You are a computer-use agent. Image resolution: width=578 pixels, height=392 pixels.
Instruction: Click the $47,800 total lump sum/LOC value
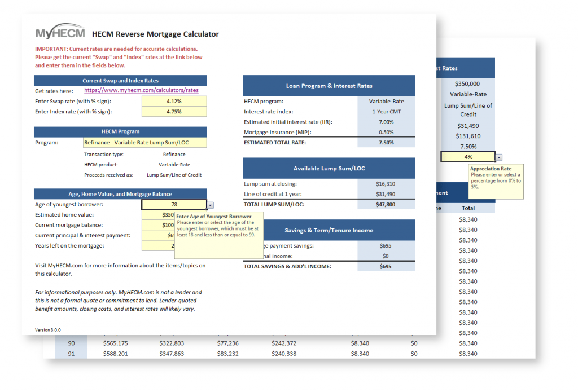click(x=386, y=205)
